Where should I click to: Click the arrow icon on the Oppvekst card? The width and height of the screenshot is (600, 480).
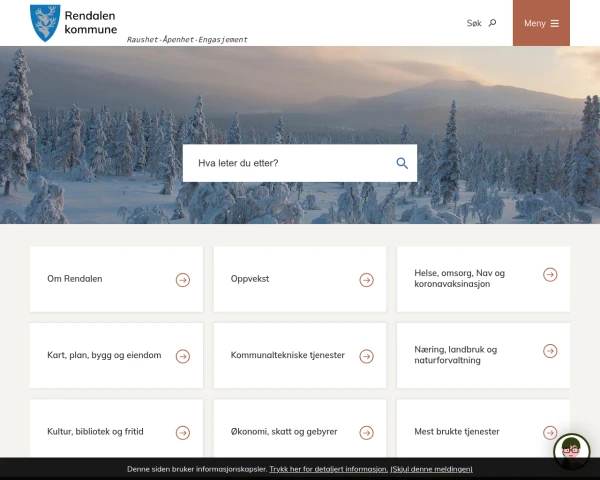(367, 280)
